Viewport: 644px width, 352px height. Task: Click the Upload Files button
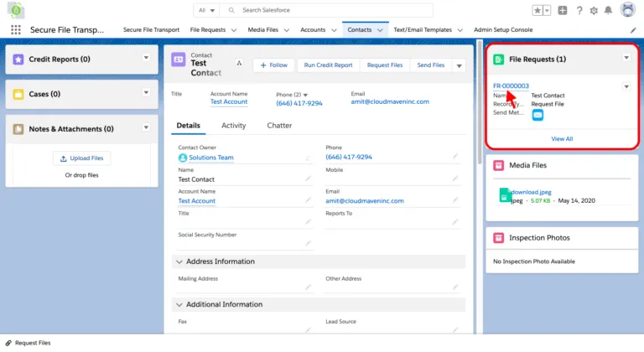[x=81, y=158]
